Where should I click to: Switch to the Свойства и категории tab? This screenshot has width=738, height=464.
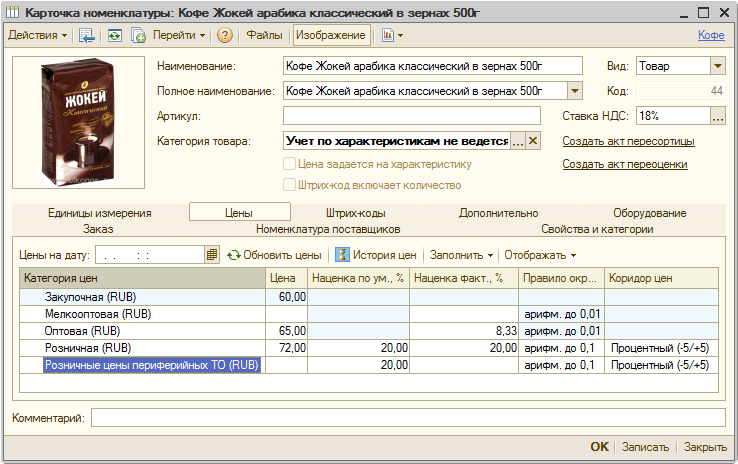[597, 229]
